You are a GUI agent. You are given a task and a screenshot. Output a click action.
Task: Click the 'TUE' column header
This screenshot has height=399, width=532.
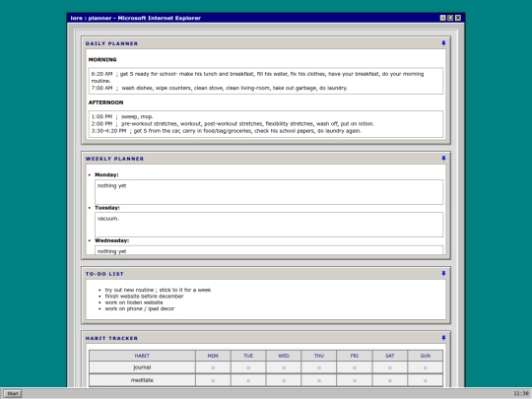(x=248, y=356)
